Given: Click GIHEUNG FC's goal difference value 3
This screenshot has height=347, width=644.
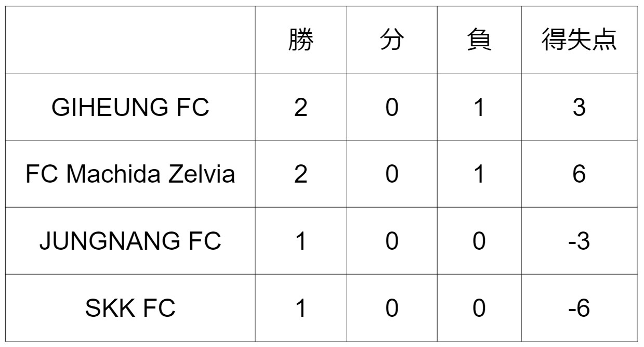Looking at the screenshot, I should [579, 107].
